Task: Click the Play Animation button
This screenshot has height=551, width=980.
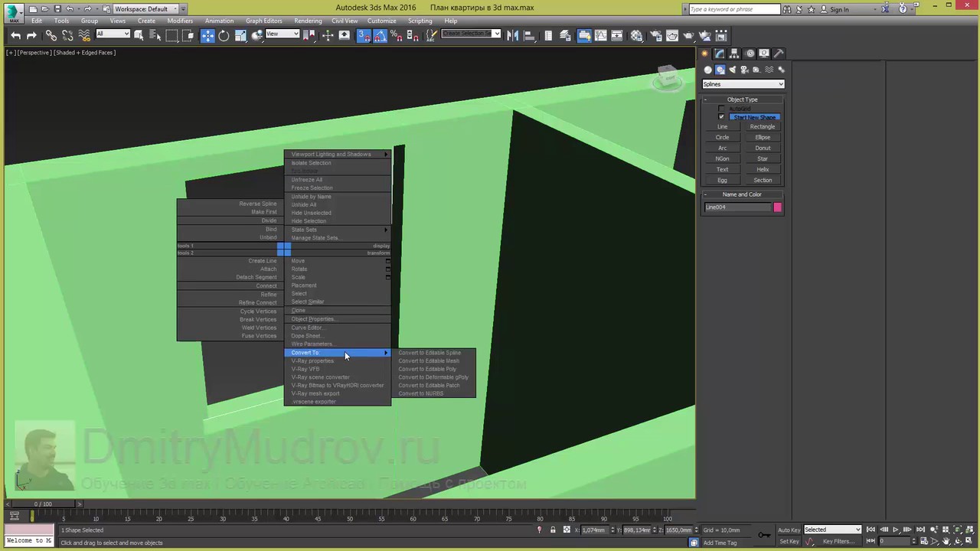Action: [x=896, y=530]
